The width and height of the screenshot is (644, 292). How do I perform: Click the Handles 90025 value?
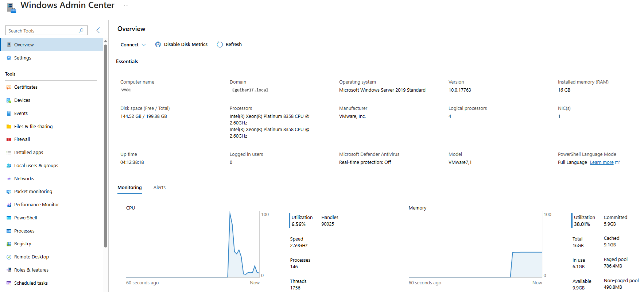[327, 224]
